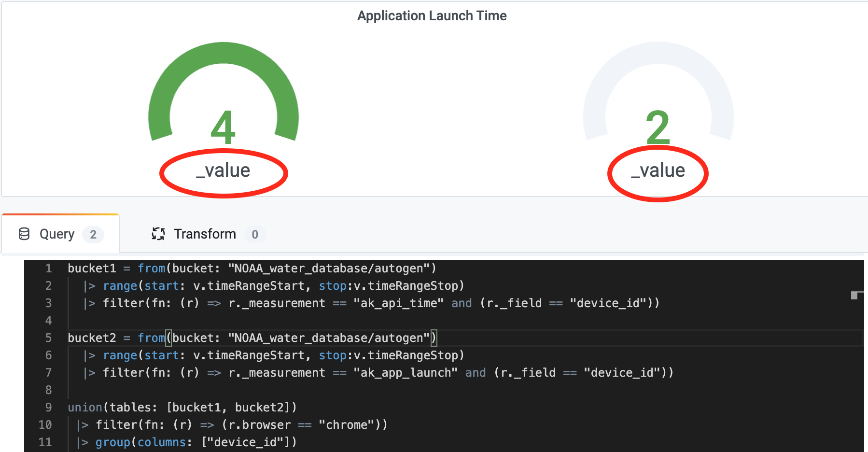Viewport: 868px width, 452px height.
Task: Click the range line under bucket1
Action: click(x=274, y=286)
